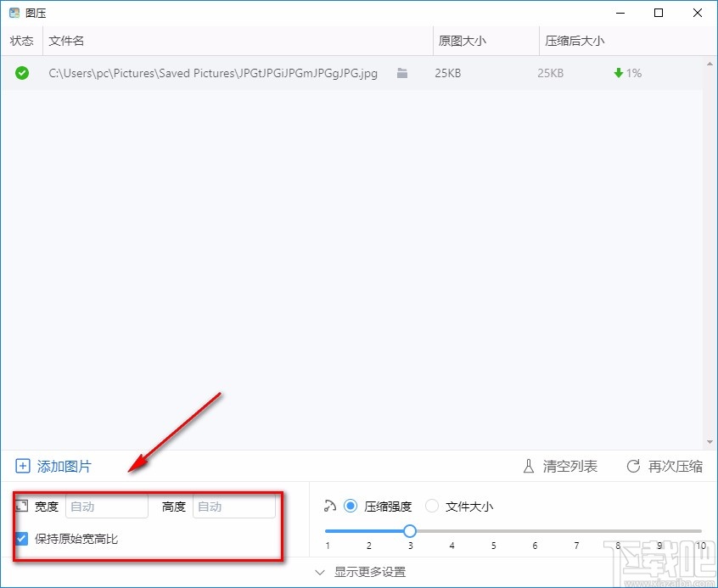Screen dimensions: 718x588
Task: Click the resize dimensions icon beside 宽度
Action: pyautogui.click(x=21, y=506)
